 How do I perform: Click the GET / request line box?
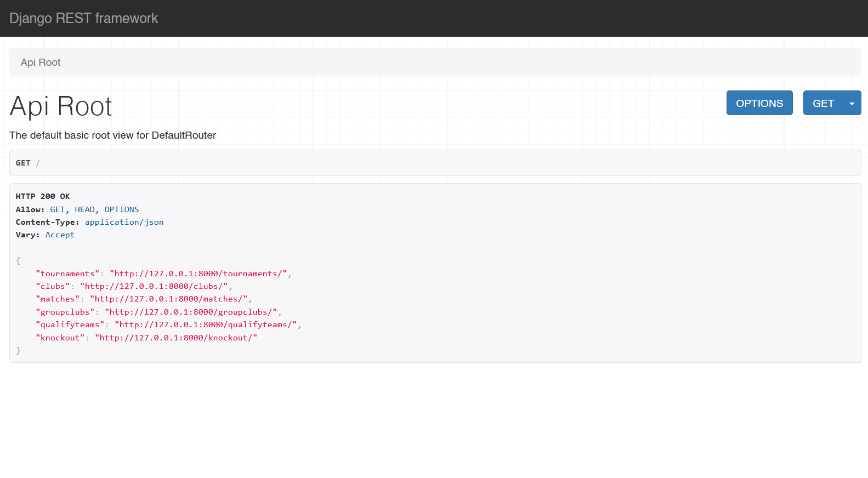point(435,163)
